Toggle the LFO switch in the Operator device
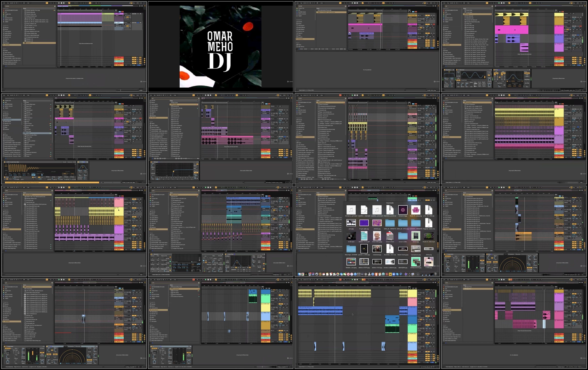Screen dimensions: 588x370 (204, 256)
